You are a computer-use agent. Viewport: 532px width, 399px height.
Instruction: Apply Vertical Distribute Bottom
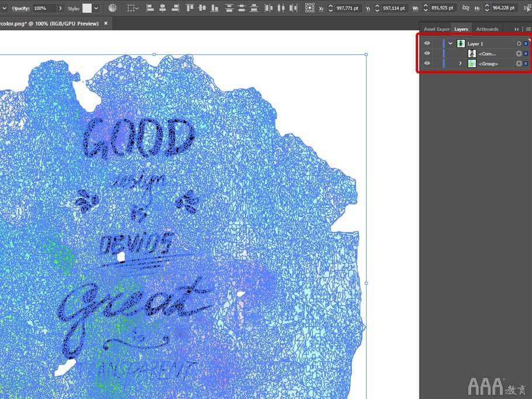tap(254, 8)
